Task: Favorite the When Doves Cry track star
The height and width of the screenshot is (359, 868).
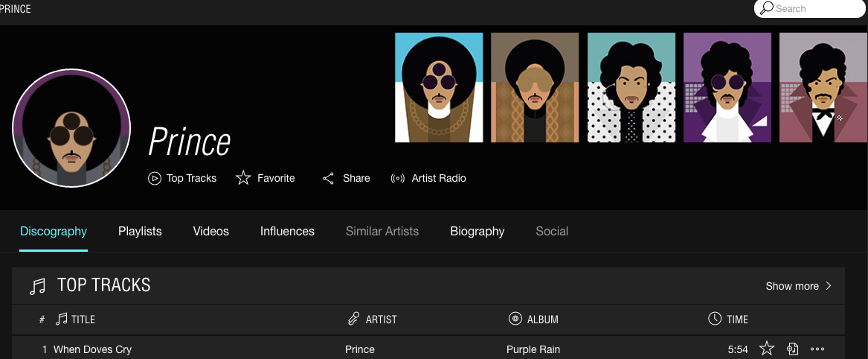Action: (767, 349)
